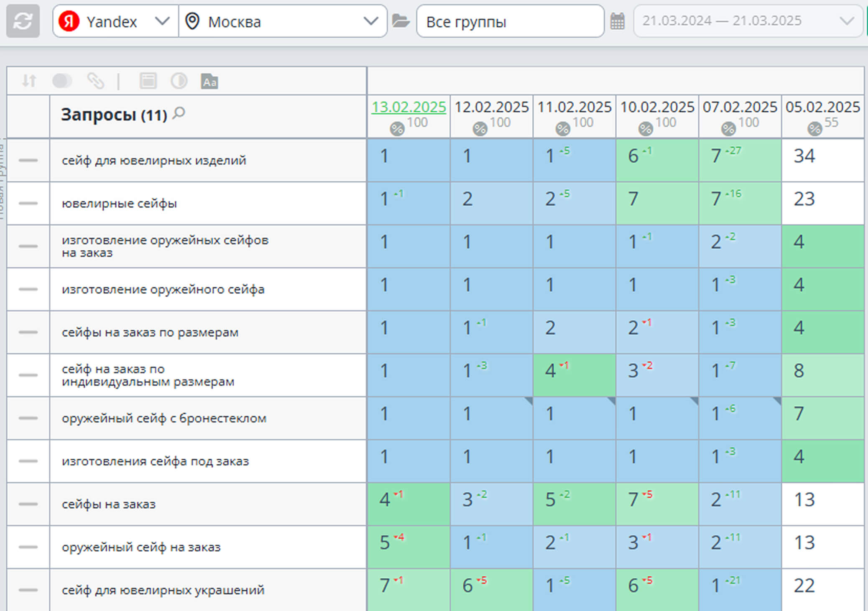
Task: Select query сейф для ювелирных украшений
Action: pyautogui.click(x=163, y=590)
